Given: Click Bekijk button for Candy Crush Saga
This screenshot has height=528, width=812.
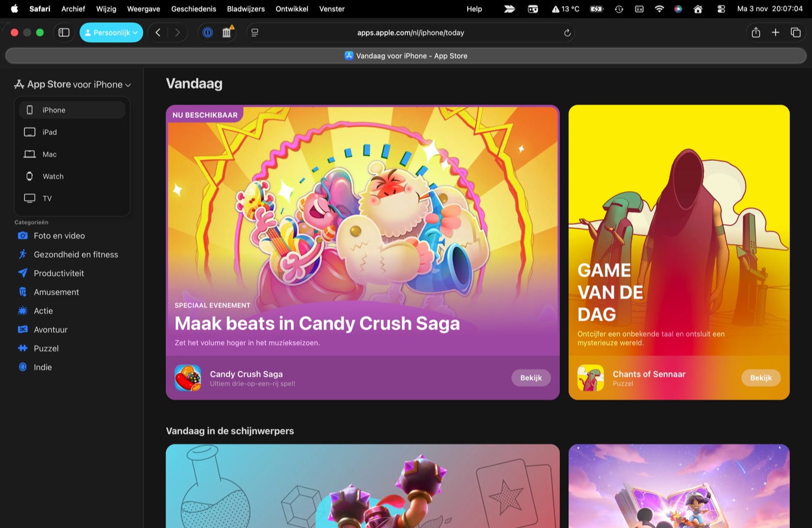Looking at the screenshot, I should point(531,378).
